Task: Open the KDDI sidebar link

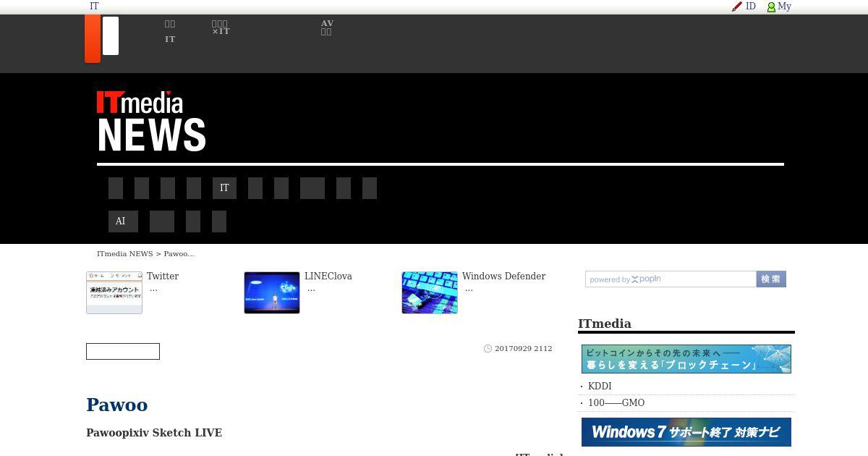Action: pos(600,387)
